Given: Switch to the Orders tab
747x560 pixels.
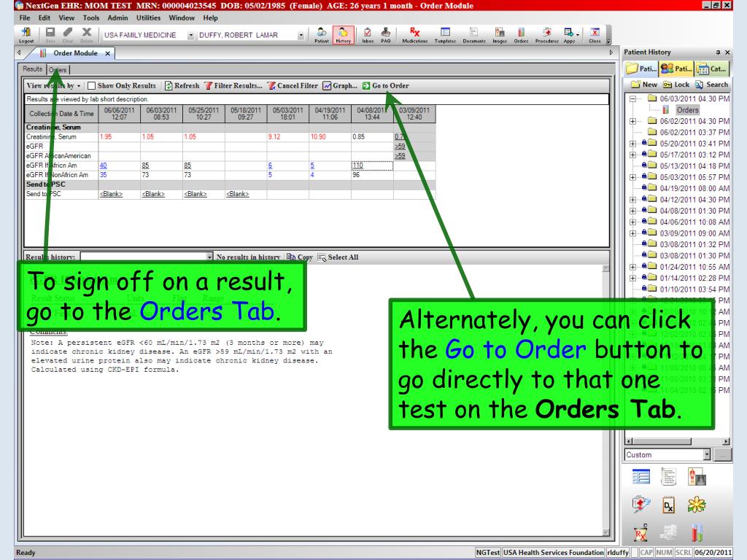Looking at the screenshot, I should pos(58,69).
